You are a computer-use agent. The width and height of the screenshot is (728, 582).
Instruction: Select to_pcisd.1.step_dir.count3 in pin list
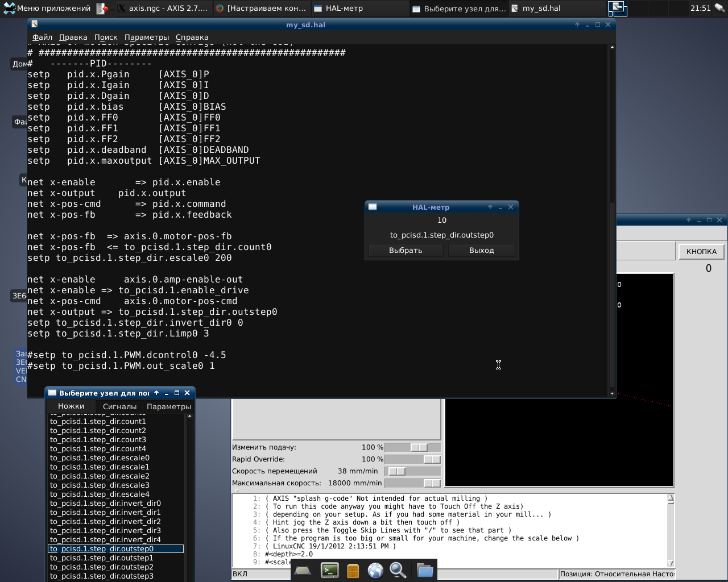(116, 439)
